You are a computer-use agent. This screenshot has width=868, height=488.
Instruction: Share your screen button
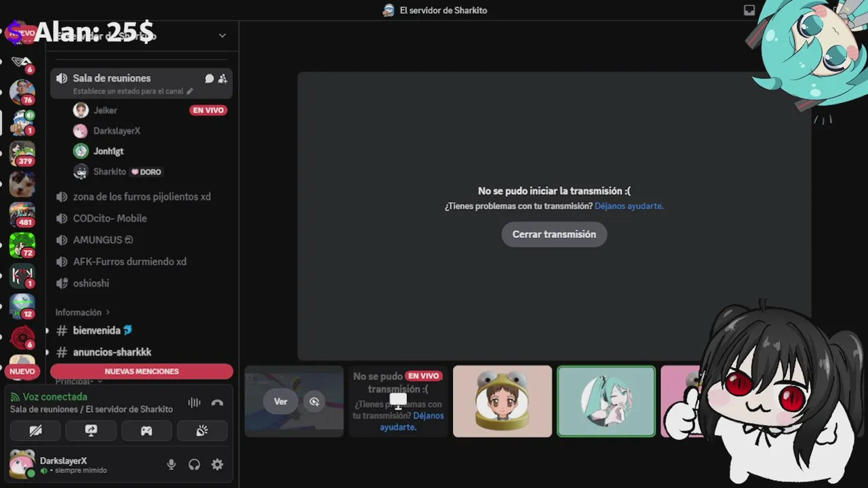pos(91,430)
